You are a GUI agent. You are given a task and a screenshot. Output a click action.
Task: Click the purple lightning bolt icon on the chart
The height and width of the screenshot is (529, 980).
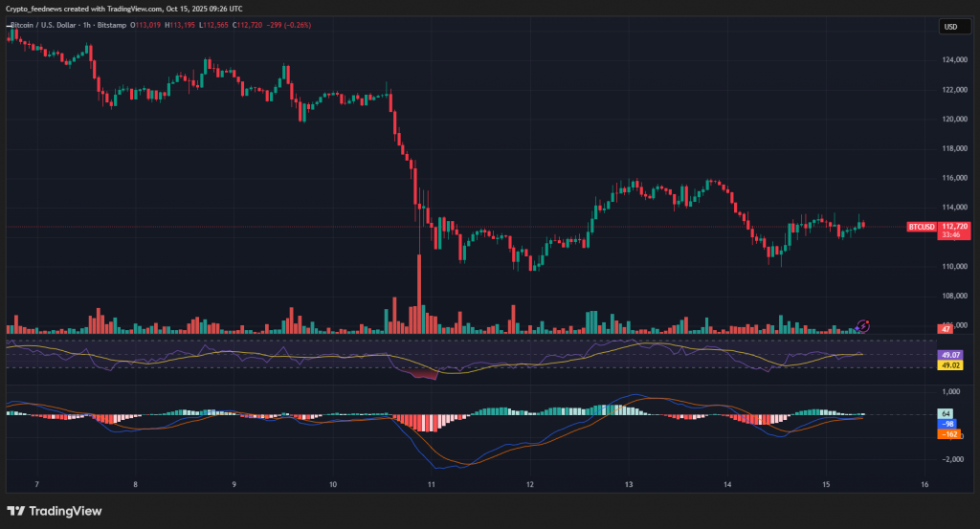(x=863, y=325)
